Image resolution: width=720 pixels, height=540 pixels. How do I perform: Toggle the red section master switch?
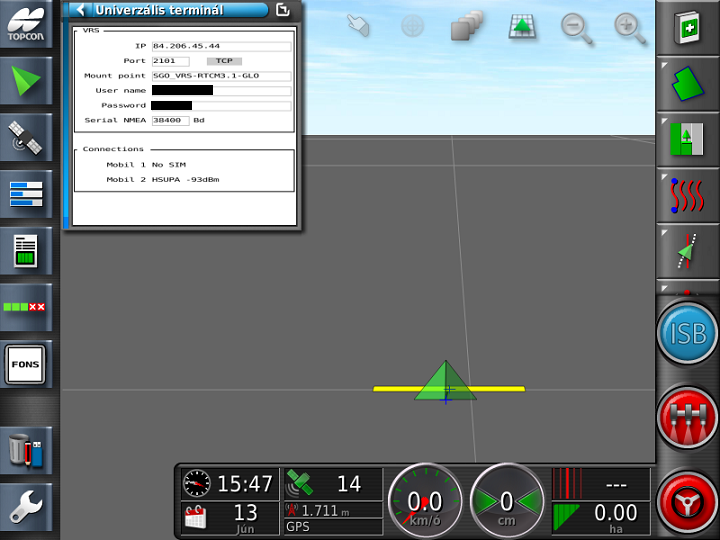687,418
